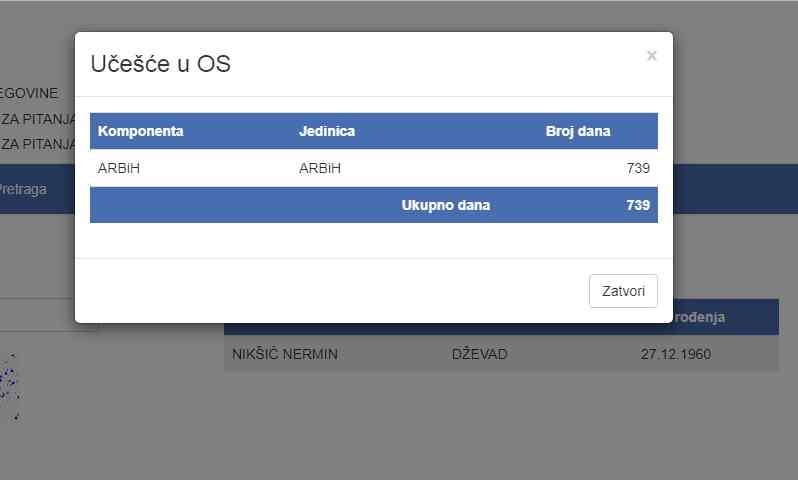This screenshot has width=798, height=480.
Task: Click the ARBiH component cell
Action: pyautogui.click(x=119, y=168)
